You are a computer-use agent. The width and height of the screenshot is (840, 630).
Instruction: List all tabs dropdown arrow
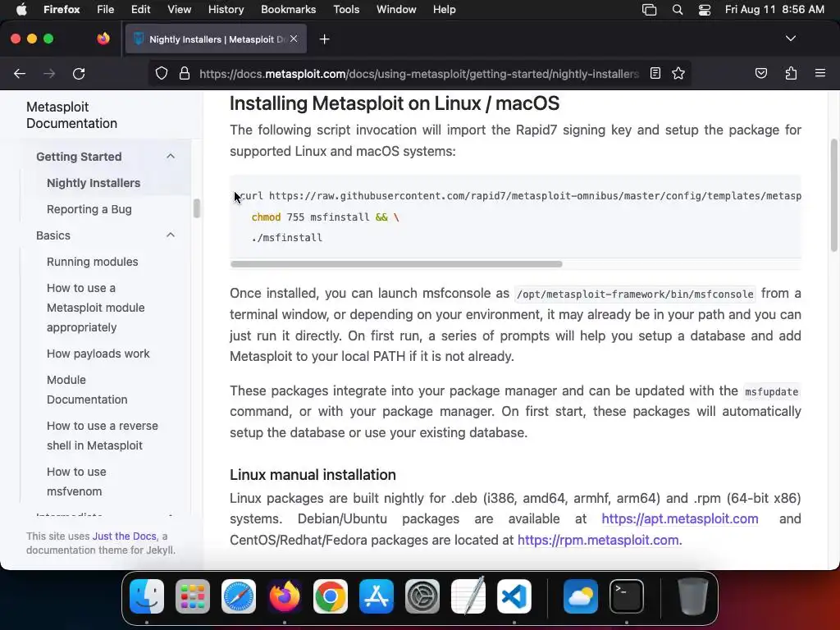[x=790, y=39]
